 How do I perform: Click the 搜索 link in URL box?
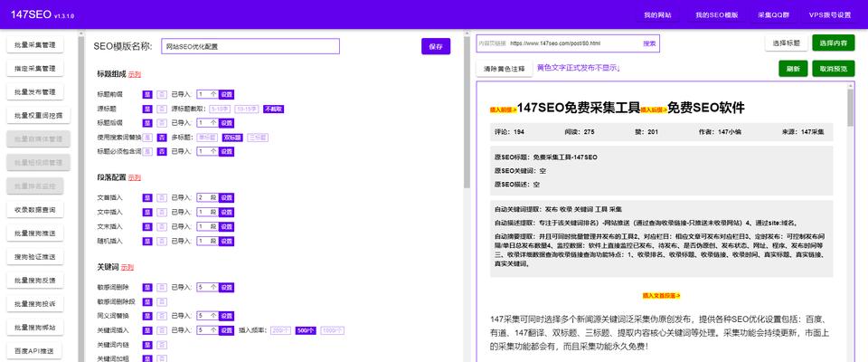[x=649, y=43]
